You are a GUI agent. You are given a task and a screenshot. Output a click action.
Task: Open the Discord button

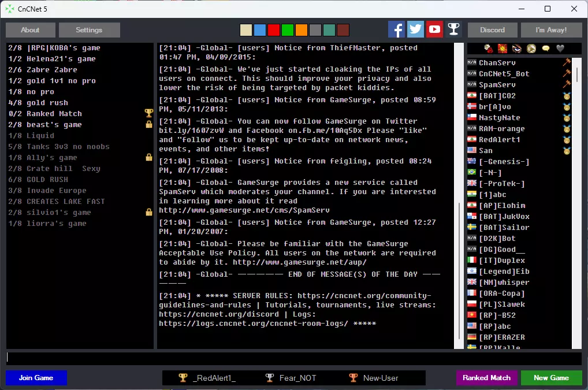point(492,30)
